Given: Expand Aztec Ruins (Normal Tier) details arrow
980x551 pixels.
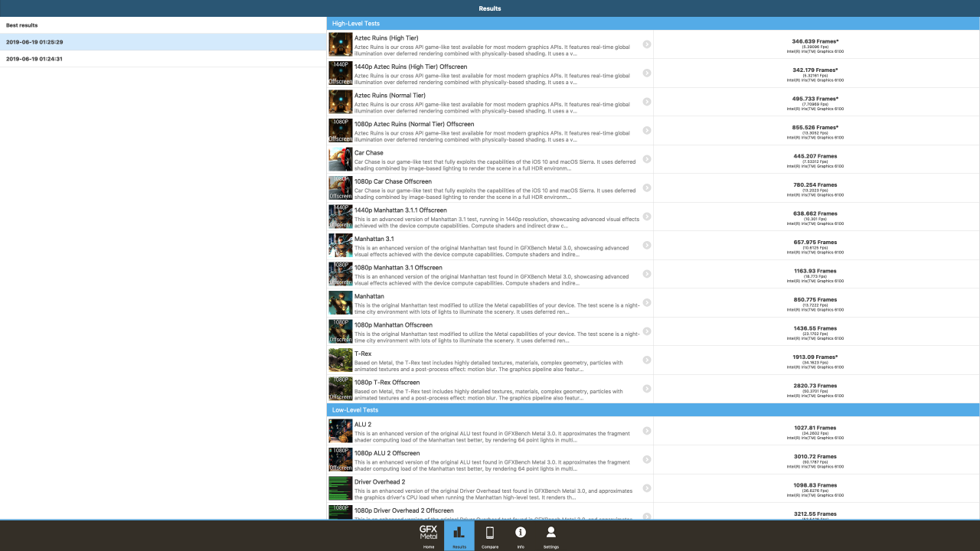Looking at the screenshot, I should click(647, 102).
